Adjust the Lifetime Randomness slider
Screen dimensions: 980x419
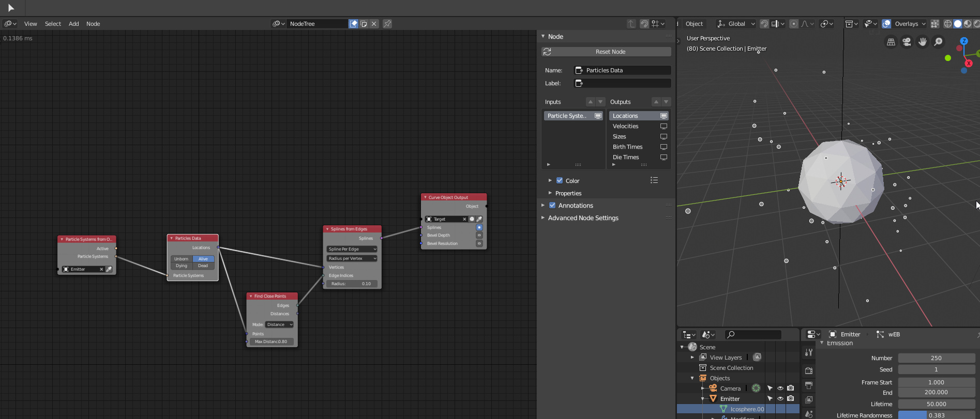(937, 415)
